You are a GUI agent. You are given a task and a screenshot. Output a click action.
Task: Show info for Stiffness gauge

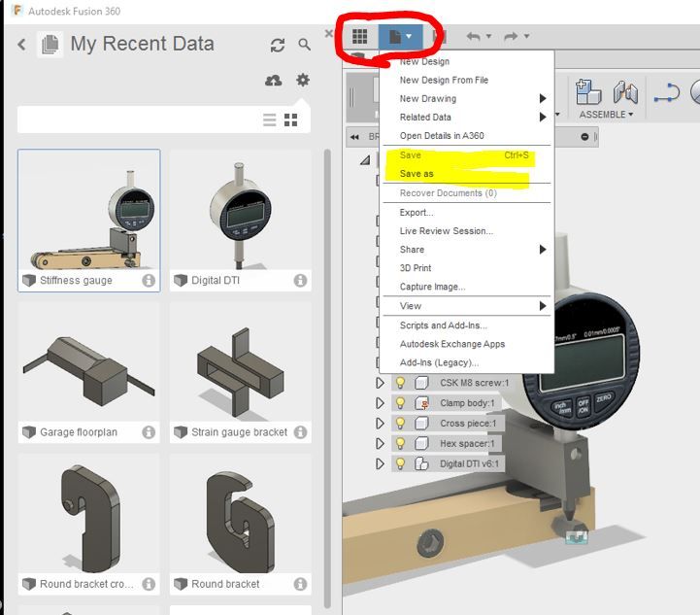(x=149, y=281)
